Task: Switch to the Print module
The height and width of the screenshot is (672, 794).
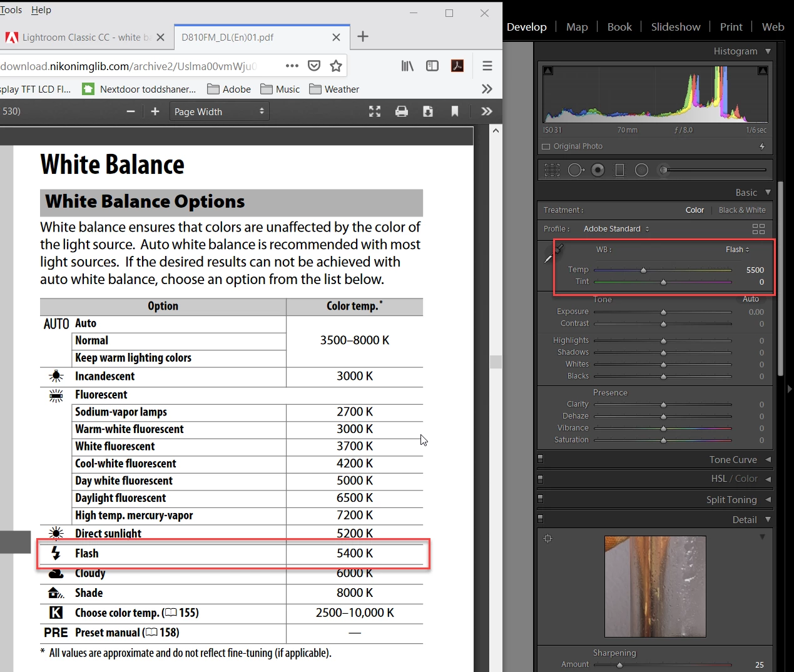Action: click(x=731, y=27)
